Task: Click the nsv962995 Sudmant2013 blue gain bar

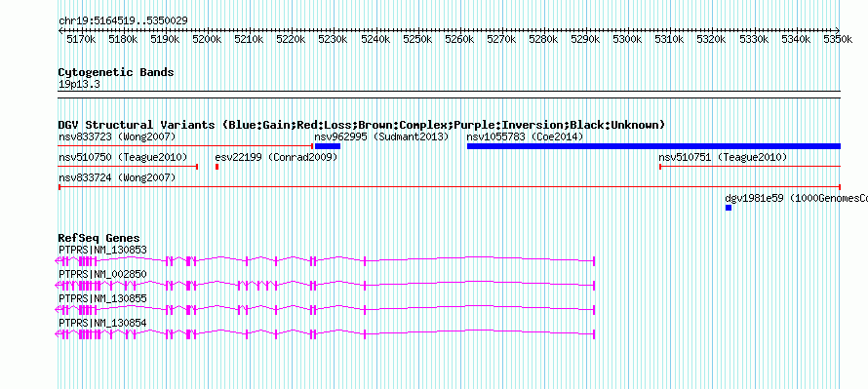Action: (x=327, y=146)
